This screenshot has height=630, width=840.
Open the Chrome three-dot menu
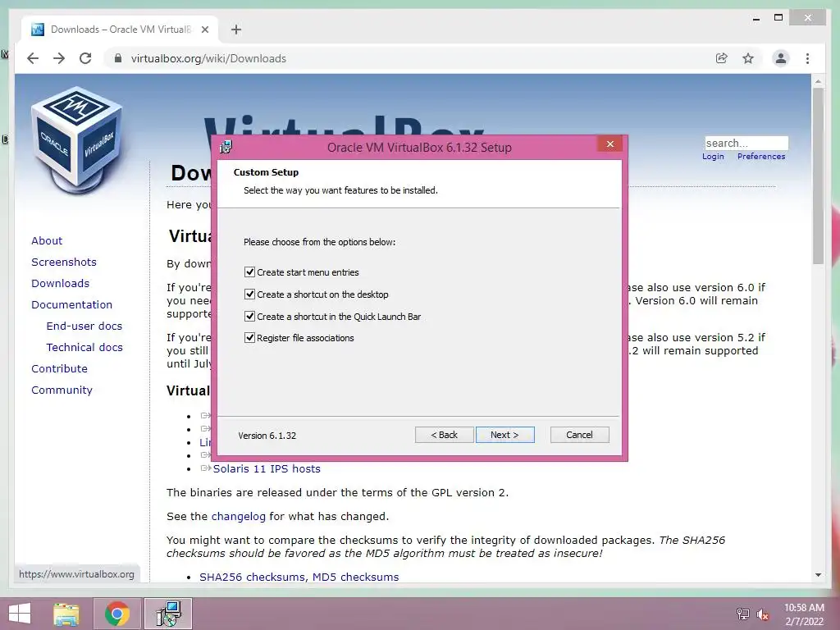pos(807,58)
